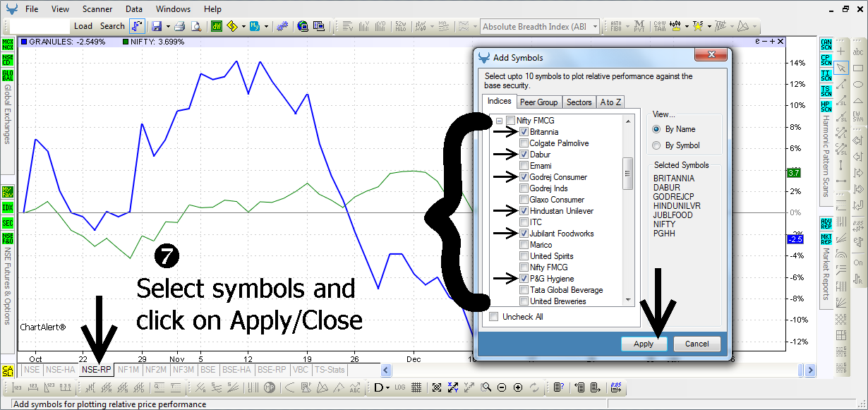Click the GLOBAL exchanges icon
Image resolution: width=868 pixels, height=410 pixels.
(8, 75)
